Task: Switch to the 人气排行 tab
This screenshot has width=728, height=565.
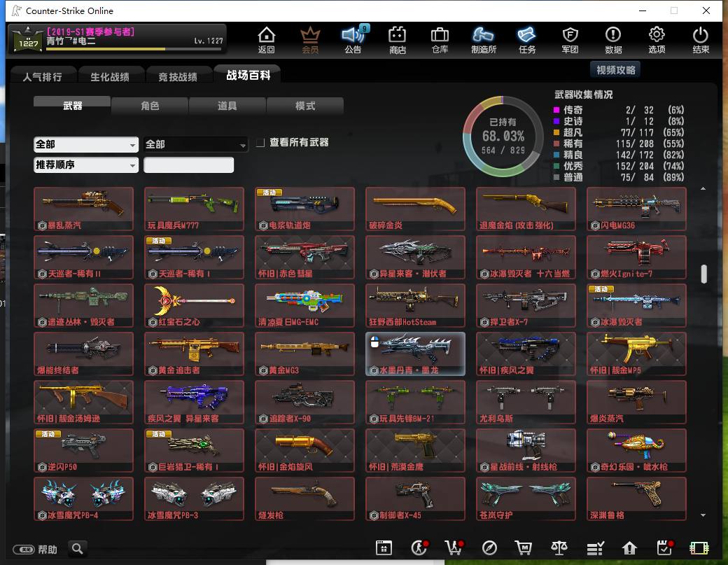Action: [43, 76]
